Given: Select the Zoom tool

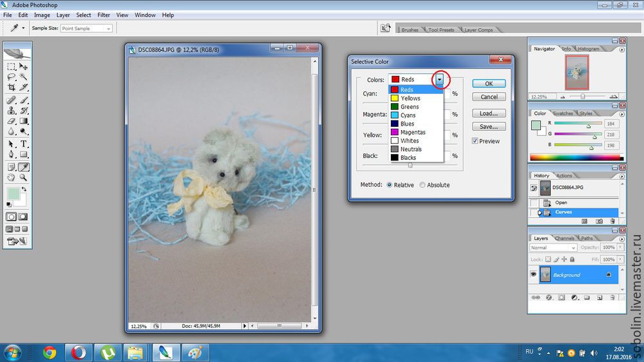Looking at the screenshot, I should [23, 178].
